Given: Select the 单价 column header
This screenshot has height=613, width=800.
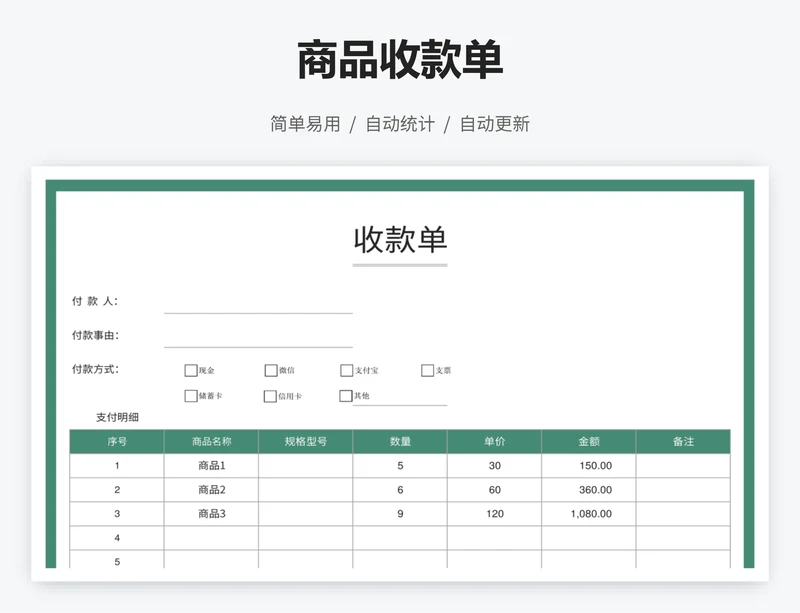Looking at the screenshot, I should (x=494, y=442).
